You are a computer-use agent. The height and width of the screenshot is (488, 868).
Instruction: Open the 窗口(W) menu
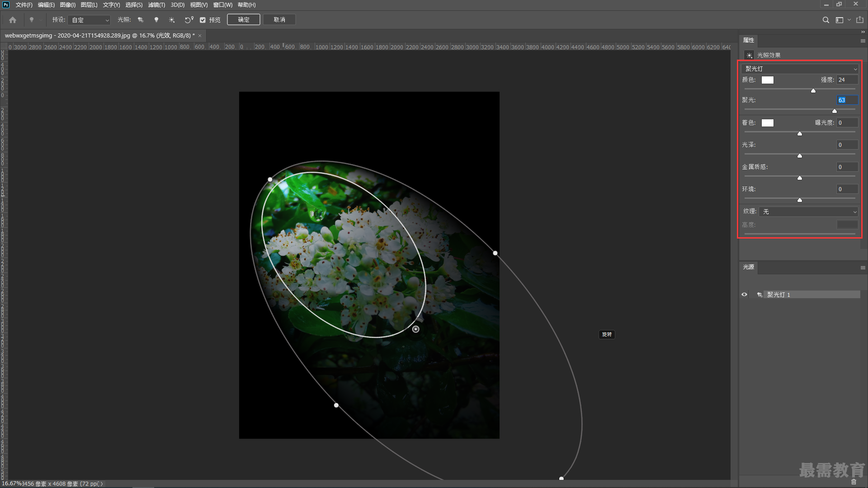point(222,5)
